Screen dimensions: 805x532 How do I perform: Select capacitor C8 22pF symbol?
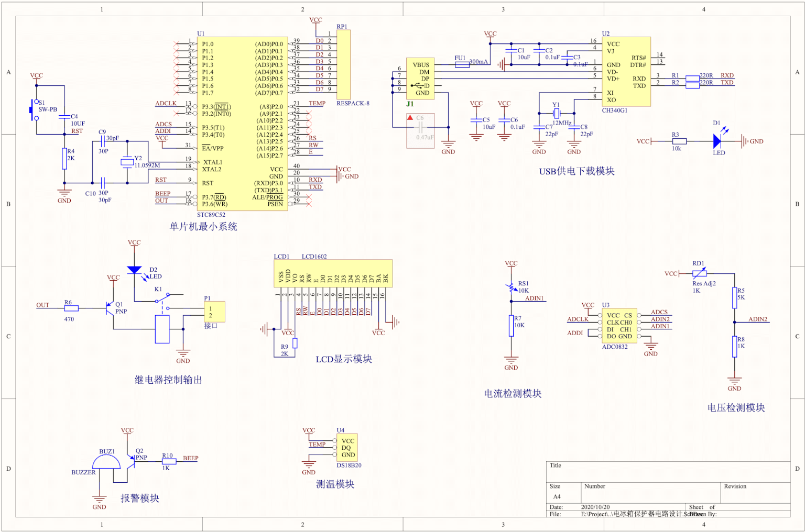click(x=574, y=127)
